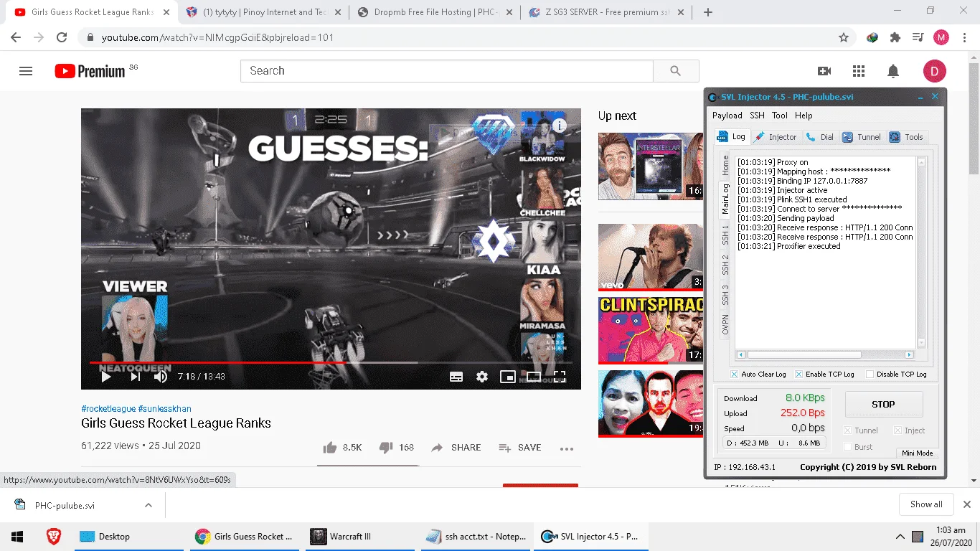Switch SVL Injector to Mini Mode

[x=917, y=453]
